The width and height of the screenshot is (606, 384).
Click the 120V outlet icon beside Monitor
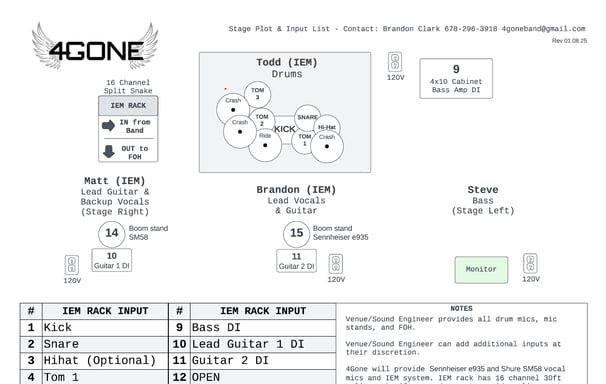pos(530,263)
